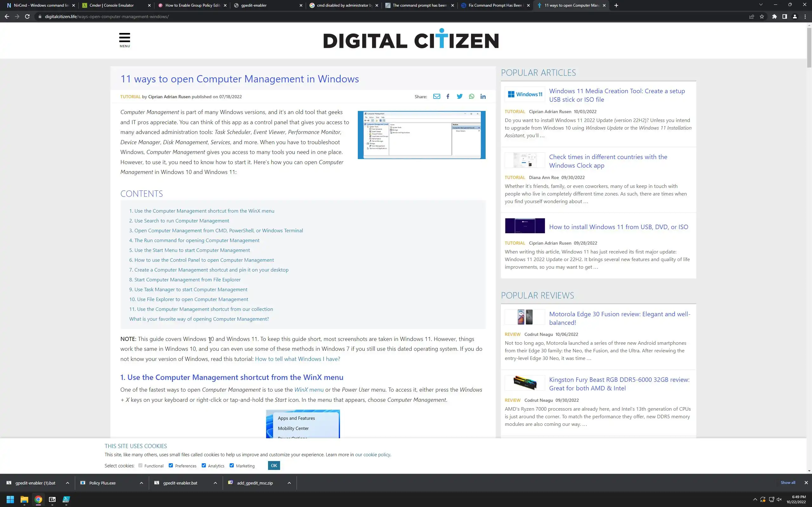
Task: Share article on Twitter icon
Action: [x=459, y=97]
